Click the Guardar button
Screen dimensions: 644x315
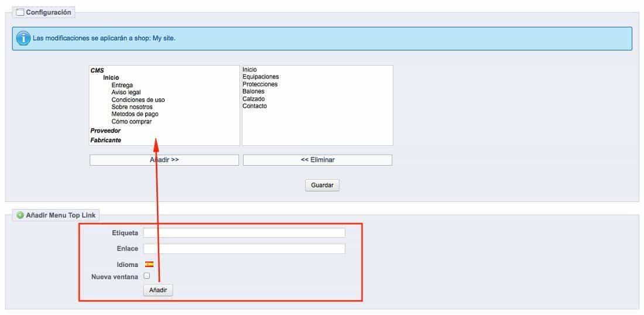pyautogui.click(x=322, y=185)
